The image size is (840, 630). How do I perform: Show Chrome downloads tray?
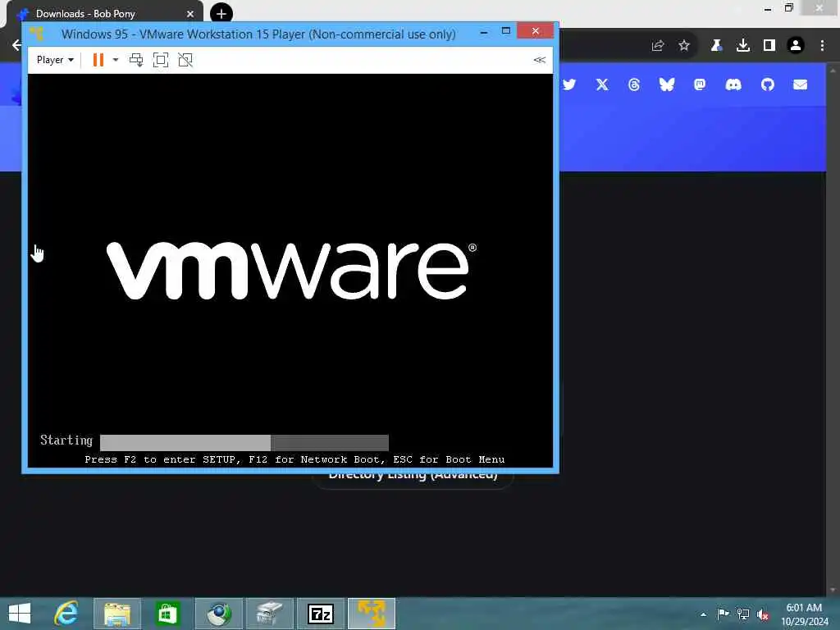point(742,46)
